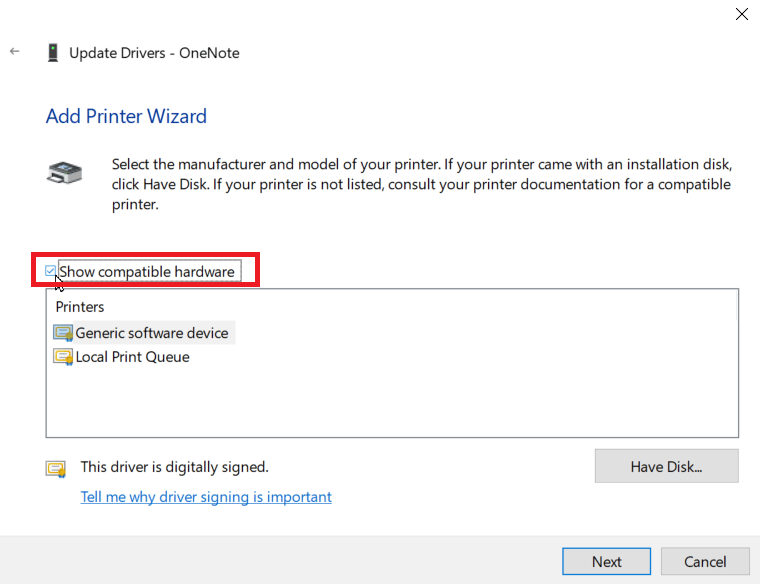760x584 pixels.
Task: Click the Local Print Queue certificate icon
Action: coord(63,357)
